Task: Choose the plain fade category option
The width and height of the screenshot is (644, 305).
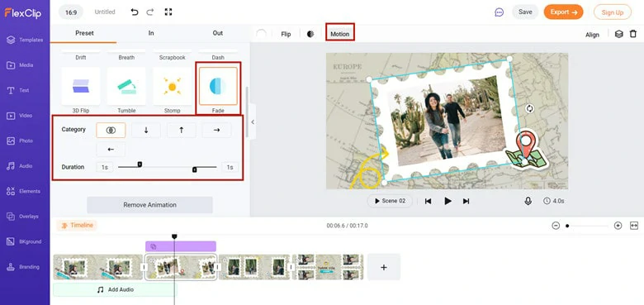Action: tap(111, 130)
